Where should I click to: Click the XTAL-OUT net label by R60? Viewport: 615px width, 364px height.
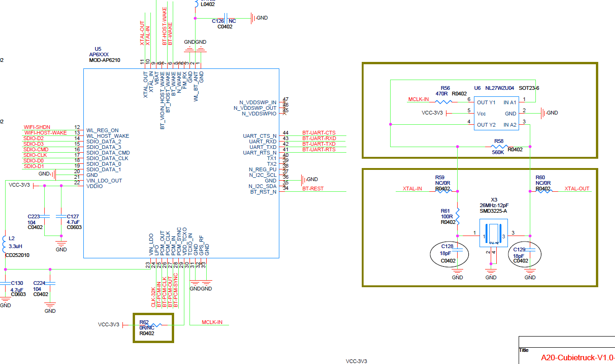tap(577, 189)
